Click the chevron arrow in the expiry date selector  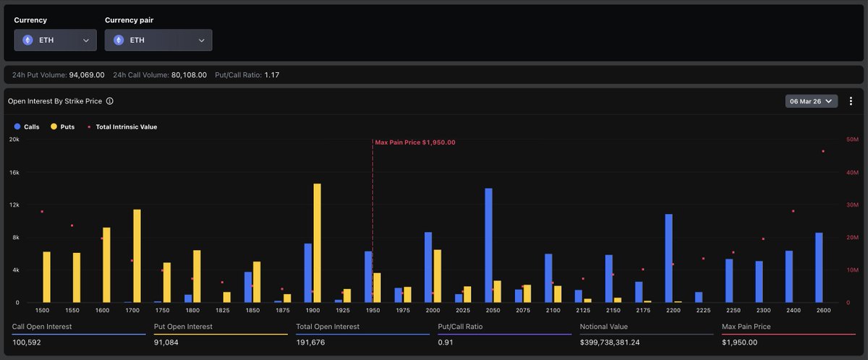[x=828, y=101]
